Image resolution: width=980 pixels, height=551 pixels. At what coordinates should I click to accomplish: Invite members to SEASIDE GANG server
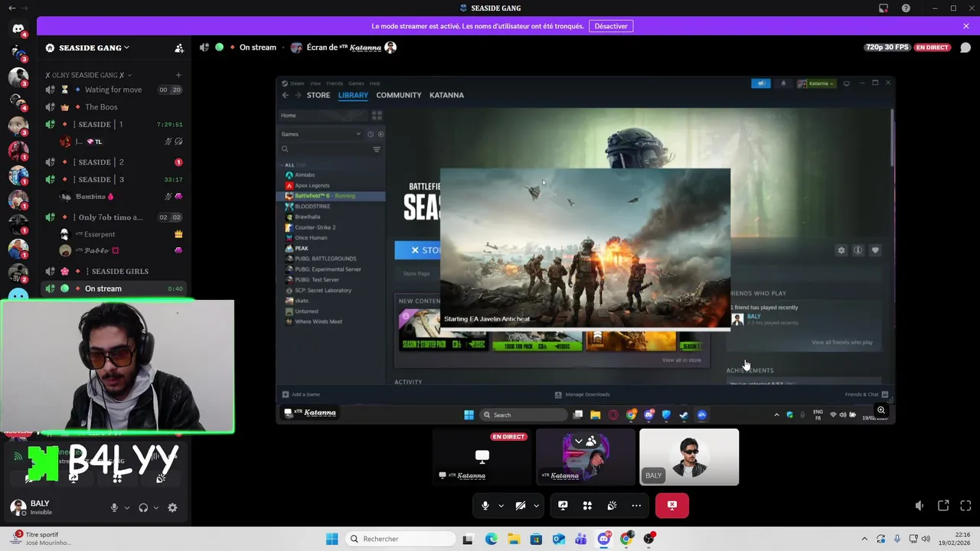click(x=179, y=47)
